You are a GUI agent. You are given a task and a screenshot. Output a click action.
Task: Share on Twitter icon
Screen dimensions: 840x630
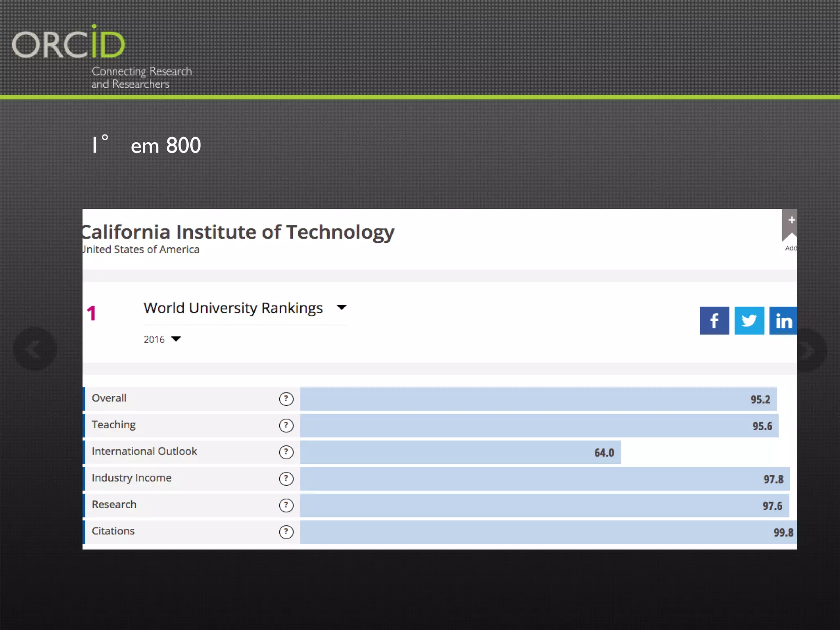point(749,321)
